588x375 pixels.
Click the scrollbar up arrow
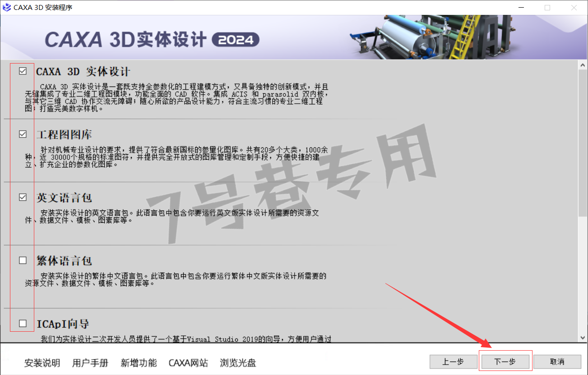coord(583,65)
